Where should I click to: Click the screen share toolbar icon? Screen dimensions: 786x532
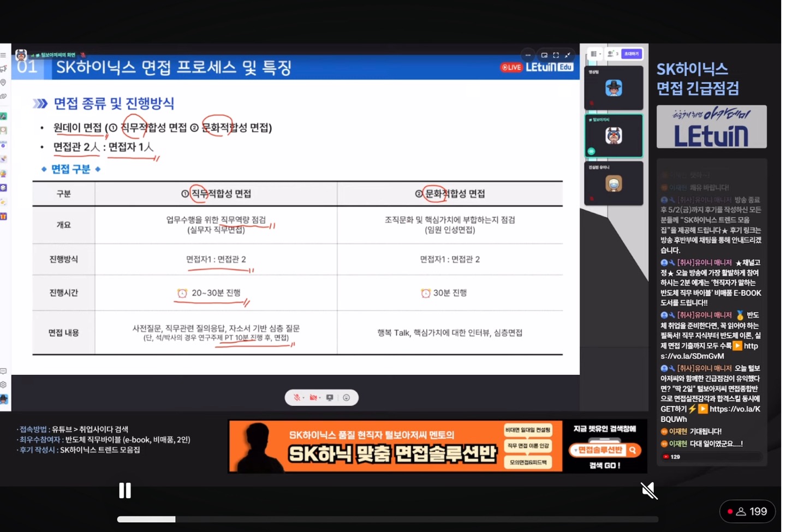pyautogui.click(x=330, y=398)
